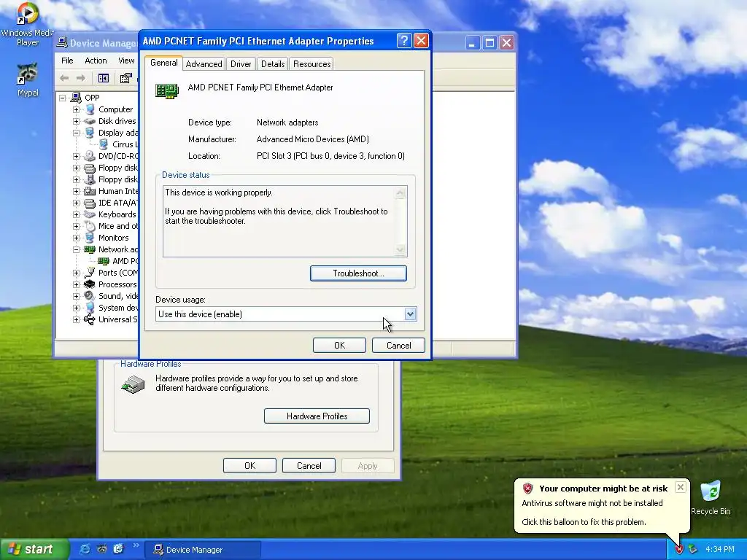The image size is (747, 560).
Task: Open the Mypal desktop shortcut
Action: coord(27,79)
